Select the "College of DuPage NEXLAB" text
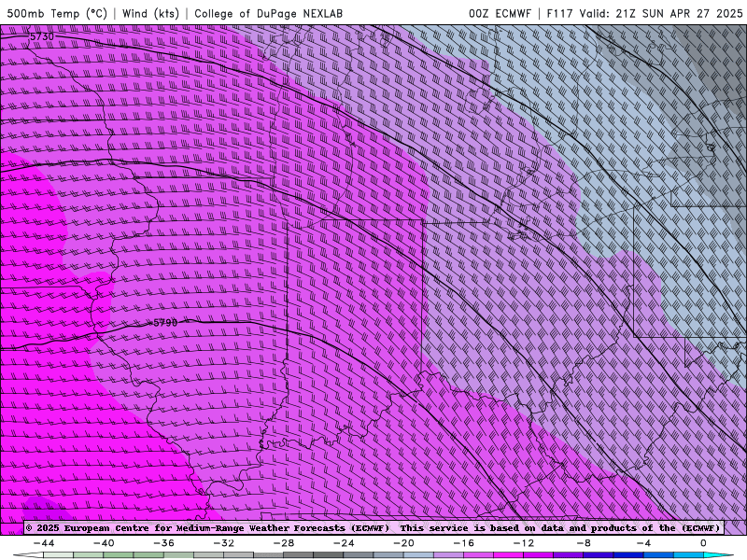 click(268, 13)
